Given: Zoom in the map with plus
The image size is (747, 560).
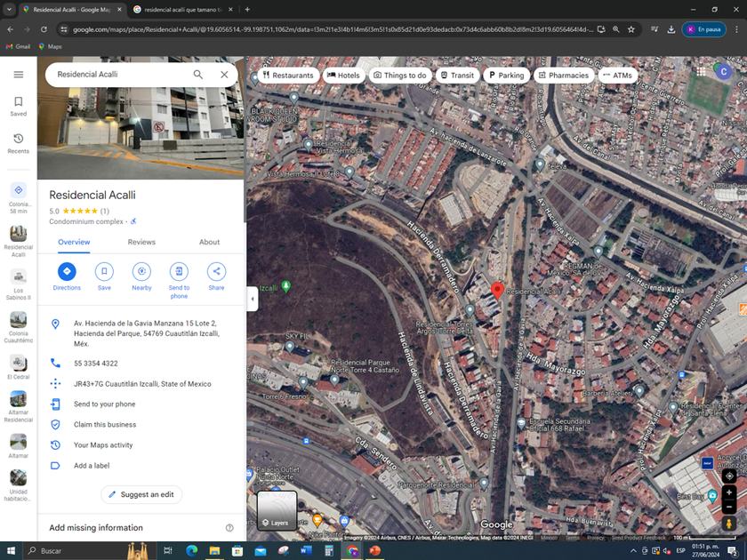Looking at the screenshot, I should 729,492.
